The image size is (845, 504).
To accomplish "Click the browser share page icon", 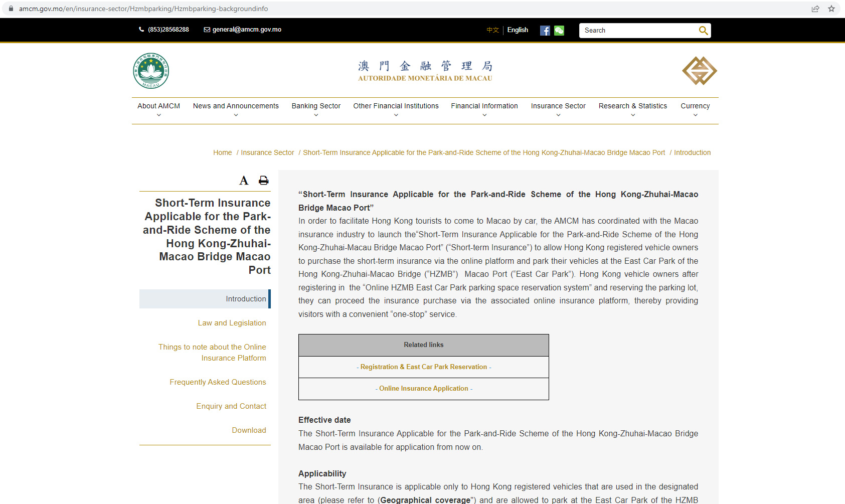I will point(815,9).
